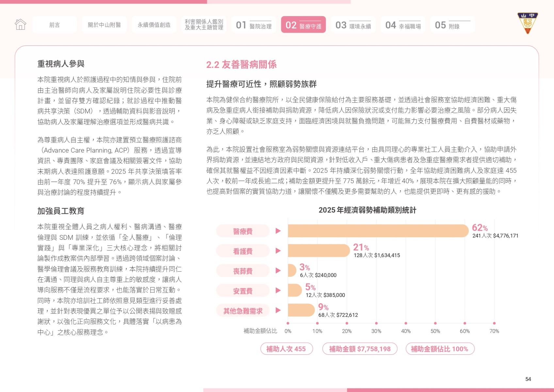Image resolution: width=554 pixels, height=392 pixels.
Task: Click the 62% value label
Action: (x=480, y=228)
